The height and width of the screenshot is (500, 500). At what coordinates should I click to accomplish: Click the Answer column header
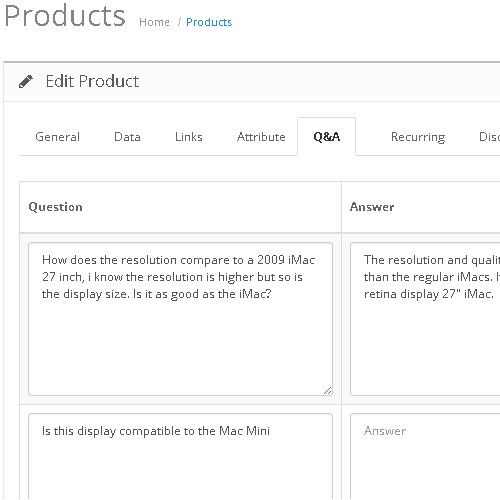coord(372,207)
